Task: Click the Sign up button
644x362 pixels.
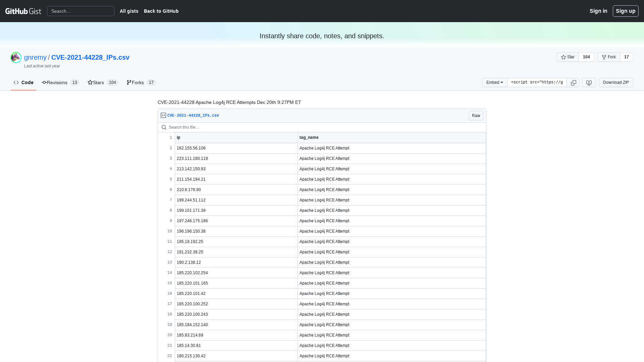Action: click(626, 11)
